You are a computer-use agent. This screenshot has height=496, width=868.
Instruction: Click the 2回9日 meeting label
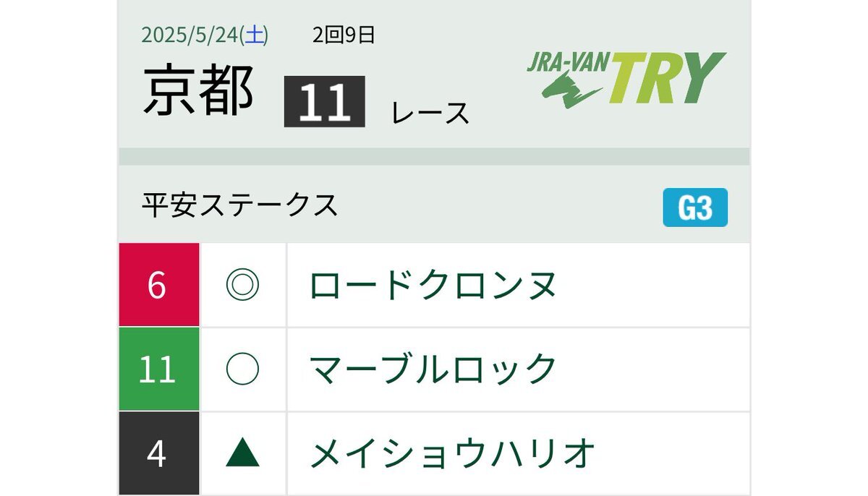click(x=344, y=35)
